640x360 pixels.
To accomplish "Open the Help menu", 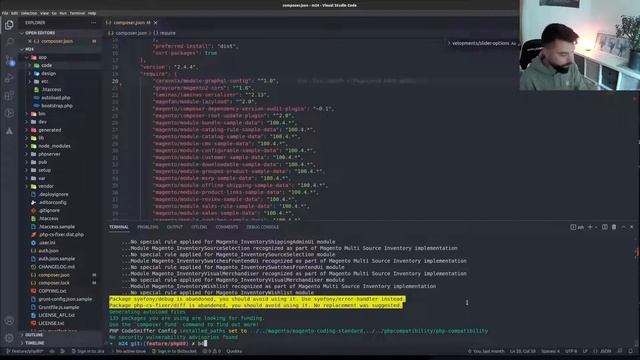I will coord(92,13).
